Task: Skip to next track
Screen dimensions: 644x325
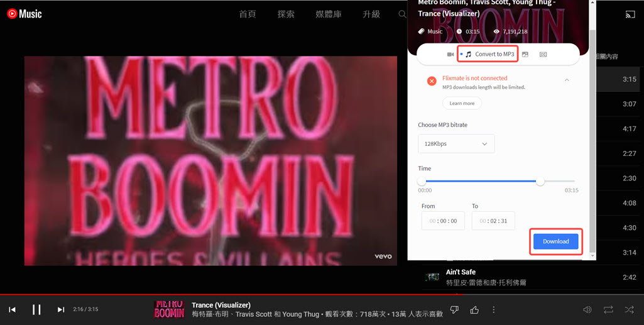Action: pyautogui.click(x=61, y=309)
